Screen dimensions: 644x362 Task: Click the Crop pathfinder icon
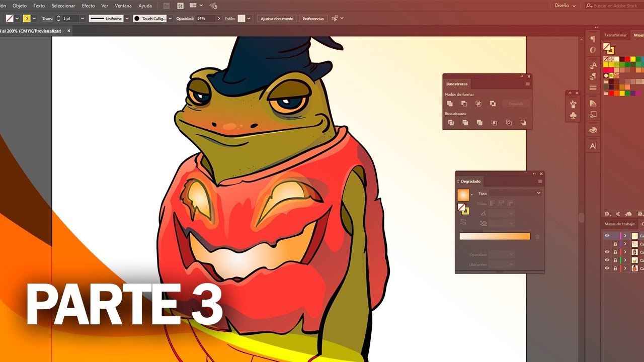494,122
